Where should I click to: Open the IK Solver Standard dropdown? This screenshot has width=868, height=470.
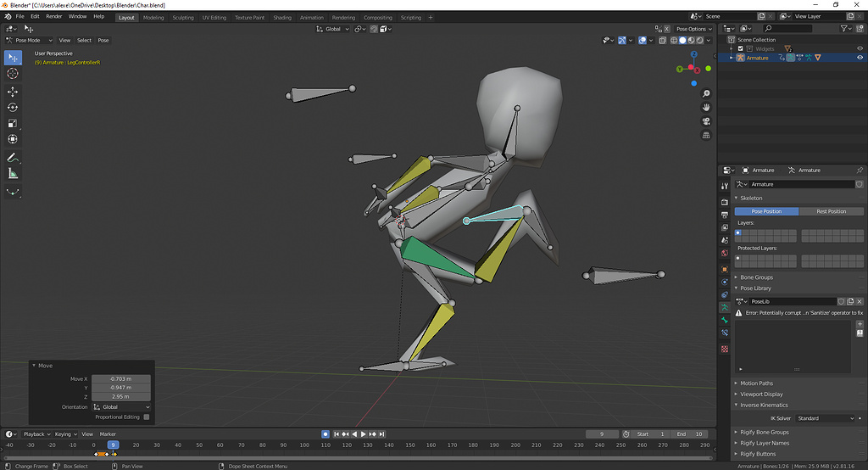click(x=826, y=418)
